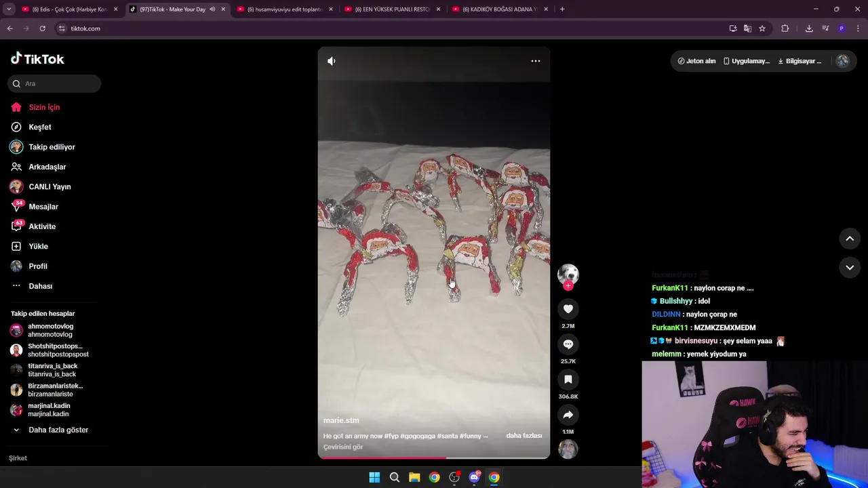Switch to KADIKÖY BOĞASI ADANA tab
The width and height of the screenshot is (868, 488).
[x=500, y=9]
